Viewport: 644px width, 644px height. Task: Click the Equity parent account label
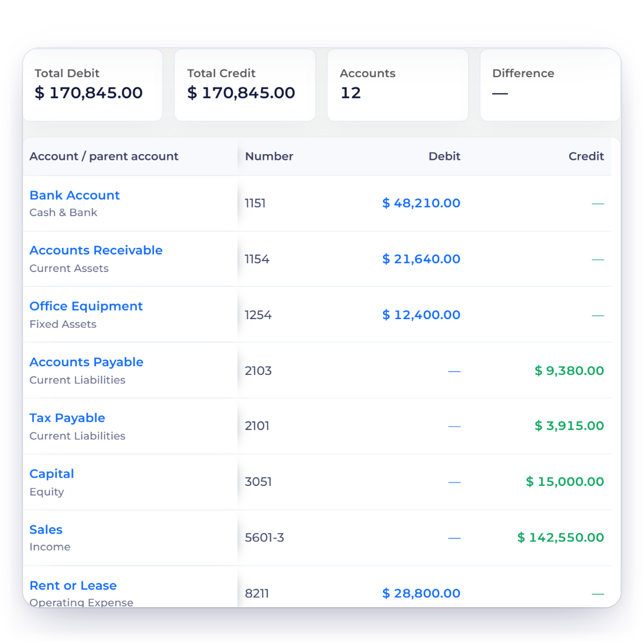tap(47, 492)
